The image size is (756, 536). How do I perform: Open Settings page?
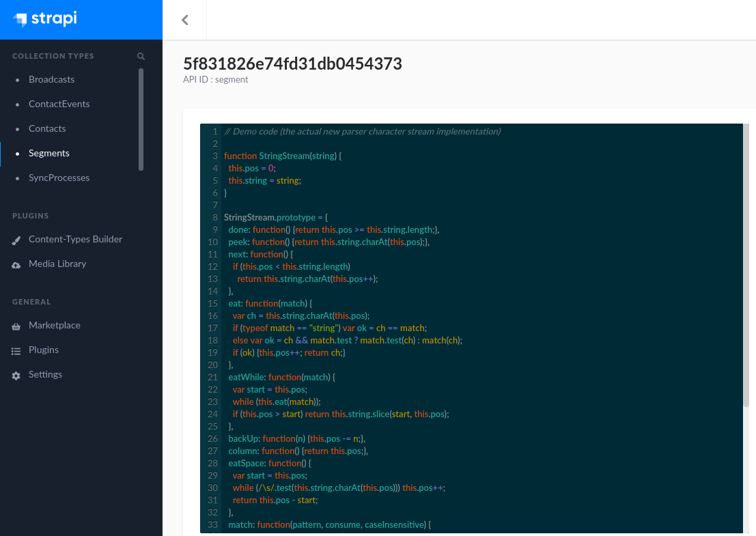point(45,375)
